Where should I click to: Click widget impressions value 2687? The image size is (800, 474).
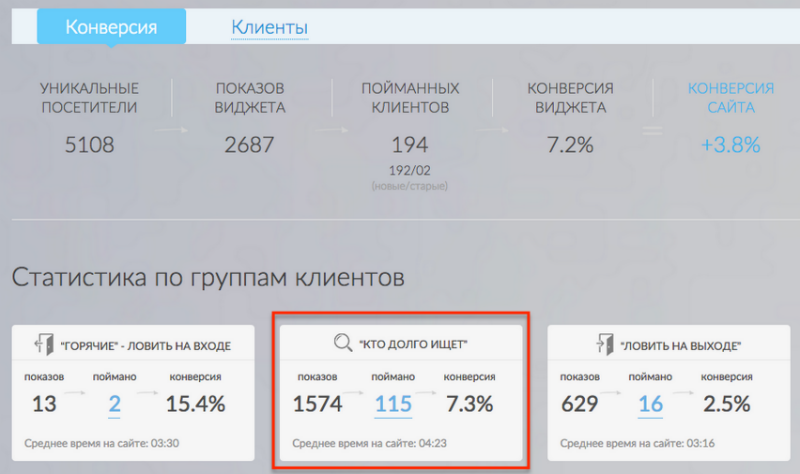249,145
